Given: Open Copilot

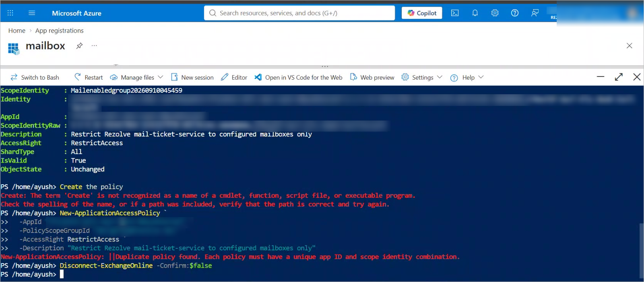Looking at the screenshot, I should [x=422, y=13].
